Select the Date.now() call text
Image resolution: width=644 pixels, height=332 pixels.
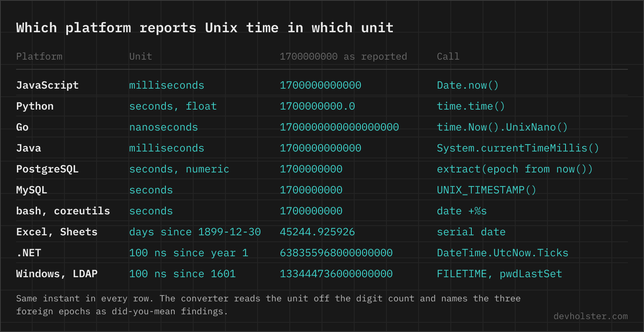click(x=468, y=85)
